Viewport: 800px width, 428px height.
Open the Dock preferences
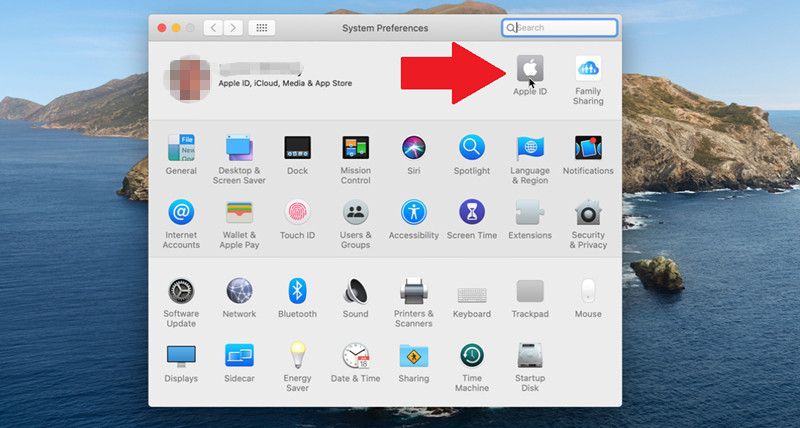coord(297,148)
